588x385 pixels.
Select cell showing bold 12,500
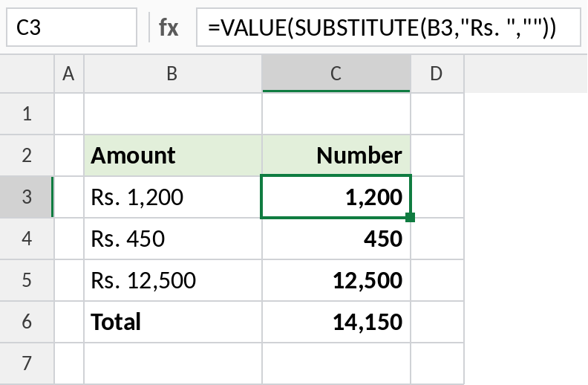point(336,280)
